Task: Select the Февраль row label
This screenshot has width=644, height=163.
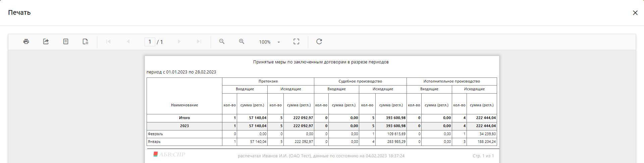Action: (x=155, y=134)
